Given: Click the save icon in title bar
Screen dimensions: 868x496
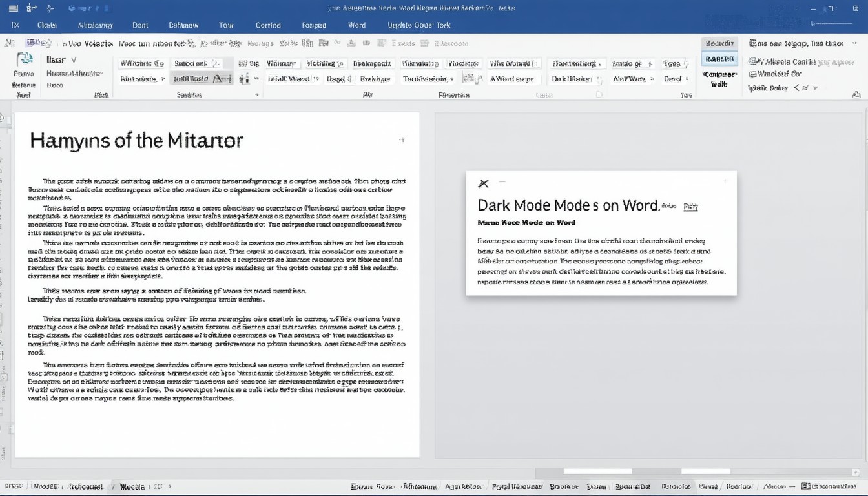Looking at the screenshot, I should (31, 8).
